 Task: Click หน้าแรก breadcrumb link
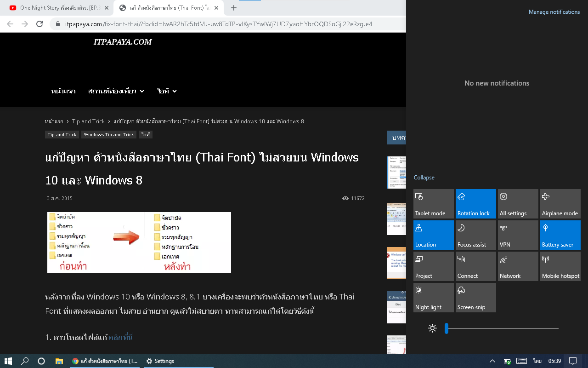[x=54, y=121]
